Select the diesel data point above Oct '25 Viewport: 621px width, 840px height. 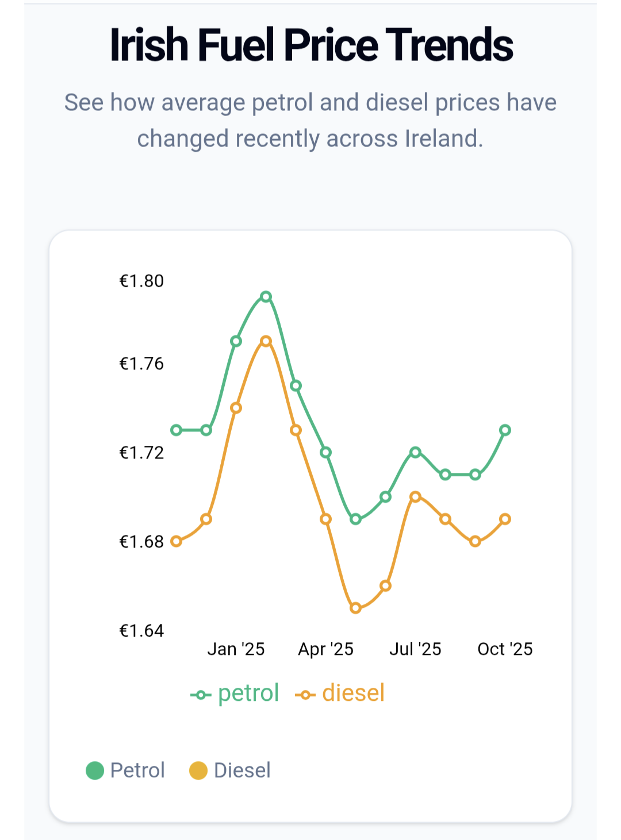[505, 519]
